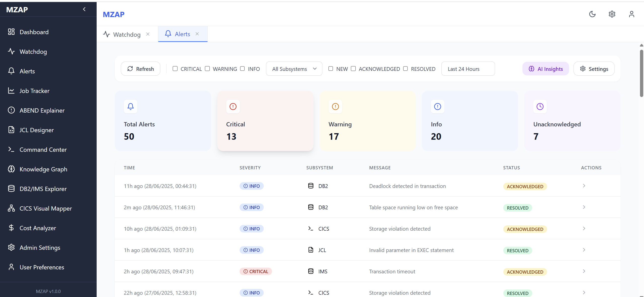Open the top-right settings gear
Screen dimensions: 644x297
(x=612, y=14)
